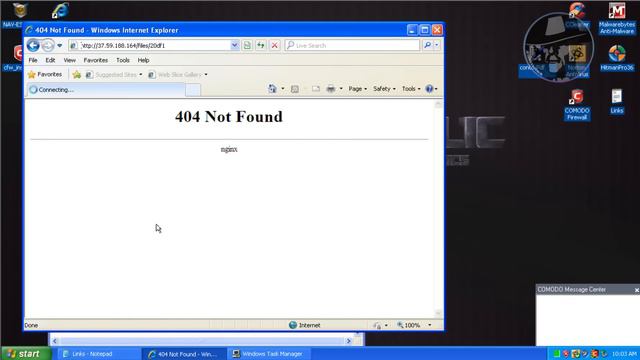The image size is (640, 360).
Task: Open the Favorites star button panel
Action: click(45, 74)
